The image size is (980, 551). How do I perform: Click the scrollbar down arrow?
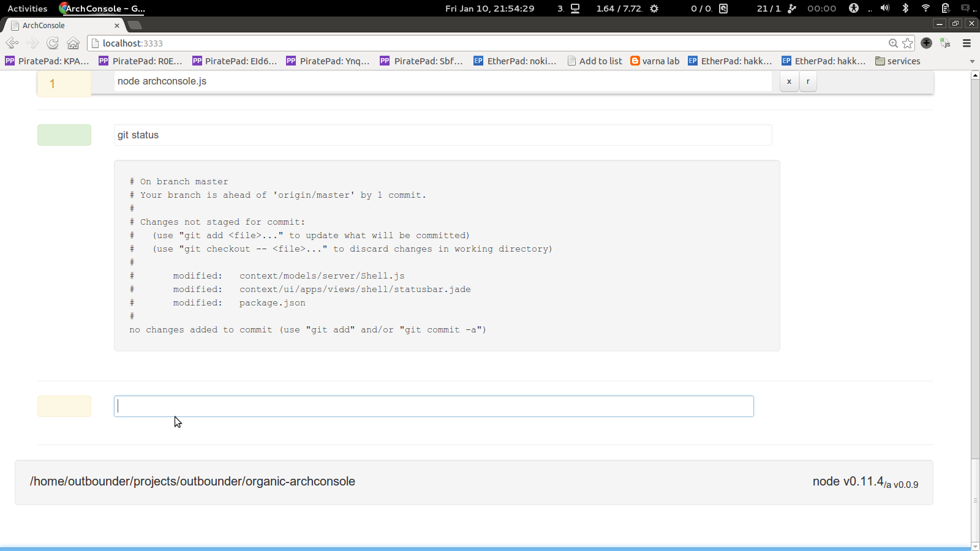(975, 546)
